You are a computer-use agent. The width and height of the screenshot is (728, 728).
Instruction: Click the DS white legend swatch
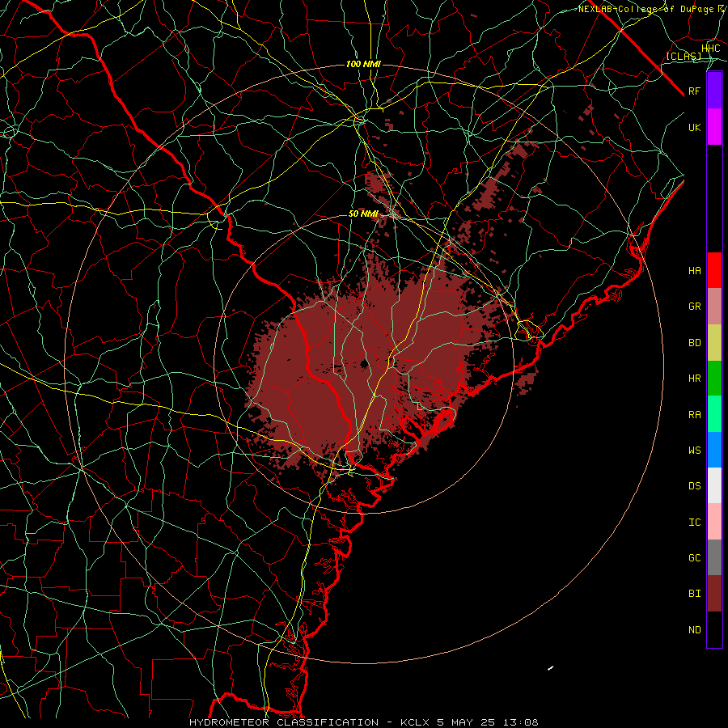(714, 485)
